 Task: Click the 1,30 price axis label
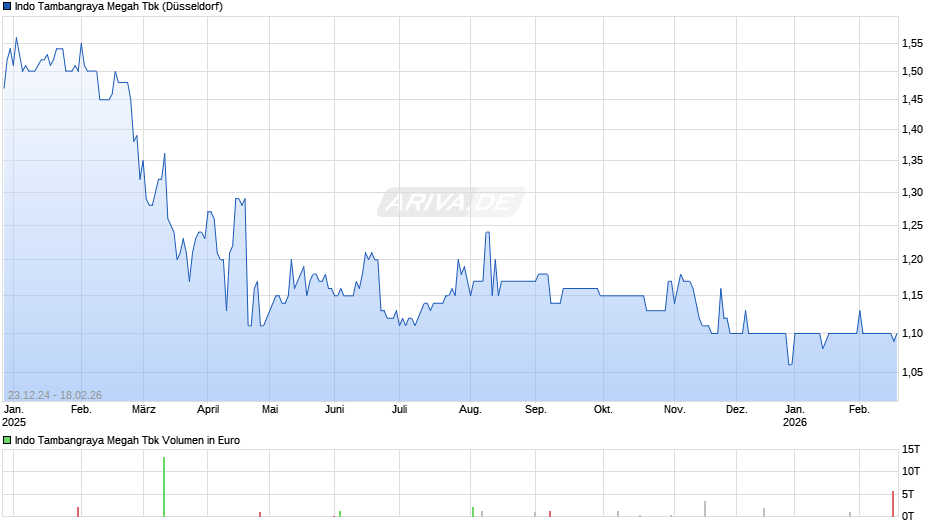click(912, 193)
